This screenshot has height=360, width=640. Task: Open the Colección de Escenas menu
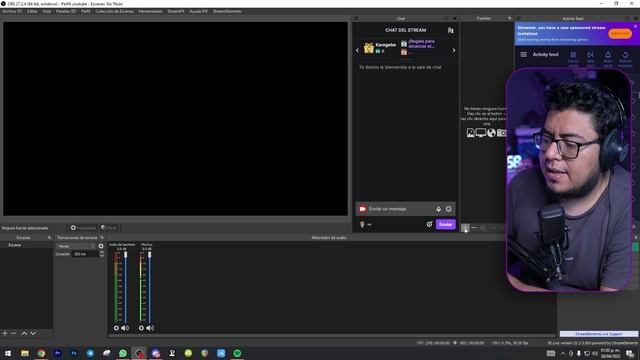tap(114, 11)
